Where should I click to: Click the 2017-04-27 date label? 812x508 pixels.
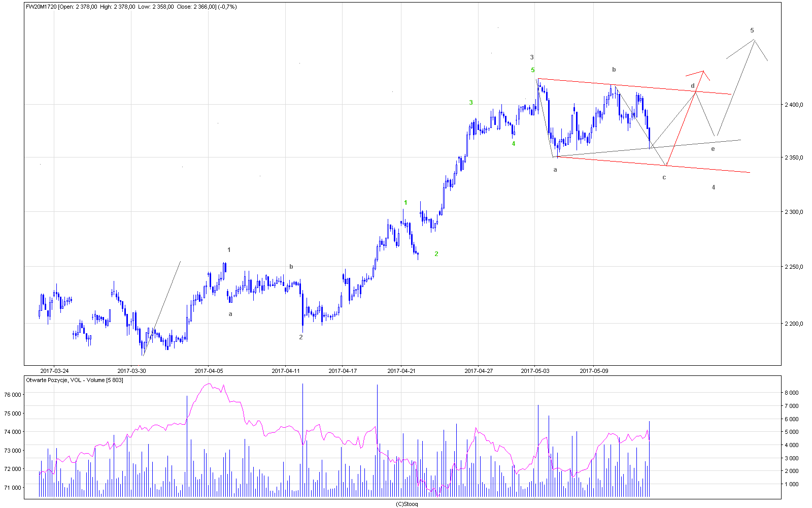pos(479,371)
